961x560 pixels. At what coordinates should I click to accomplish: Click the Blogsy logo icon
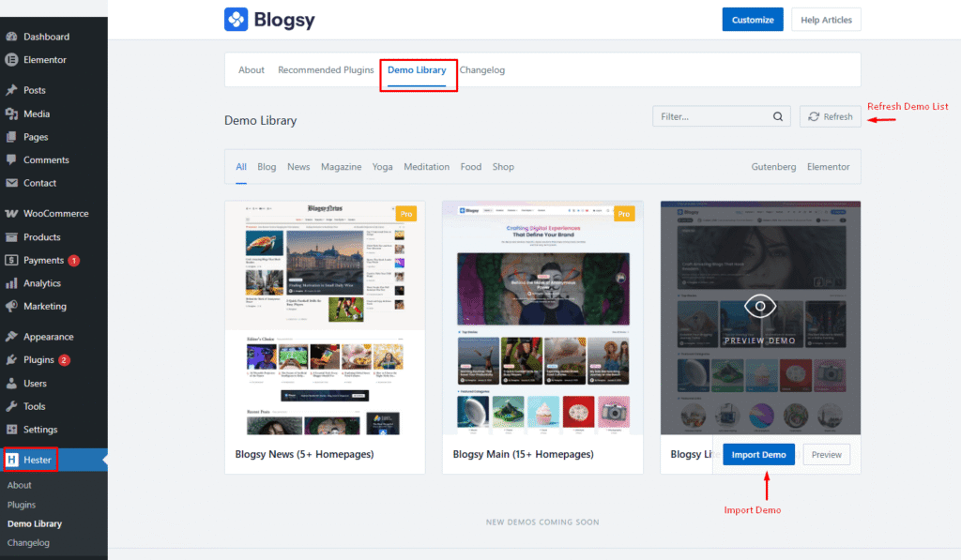coord(236,19)
